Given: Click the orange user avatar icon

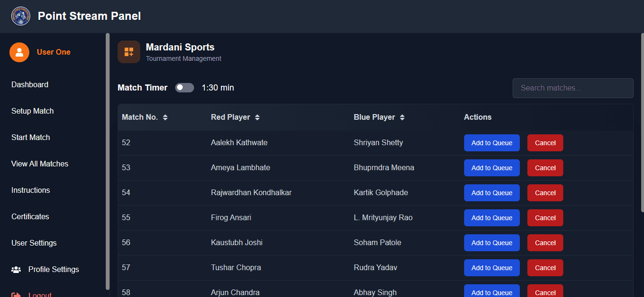Looking at the screenshot, I should (19, 52).
